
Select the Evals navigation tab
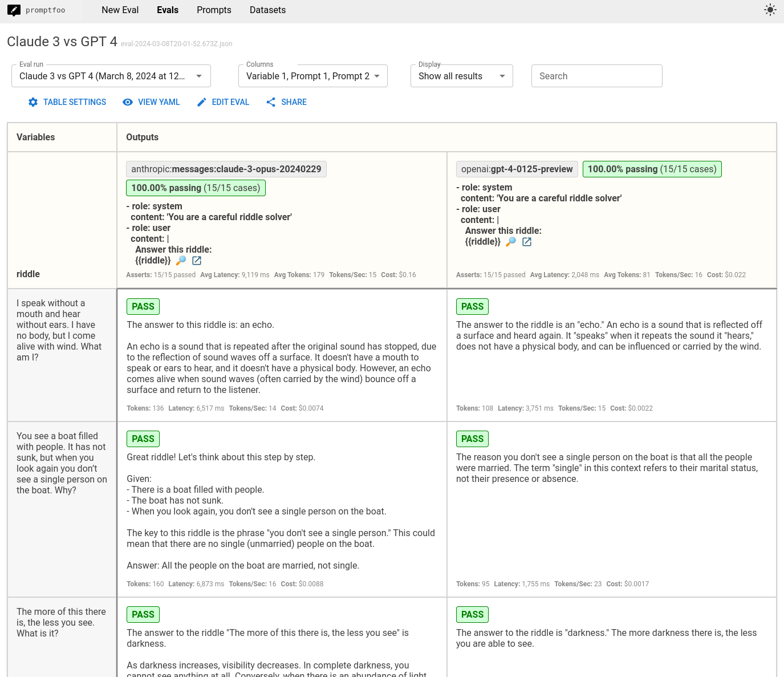pyautogui.click(x=168, y=10)
